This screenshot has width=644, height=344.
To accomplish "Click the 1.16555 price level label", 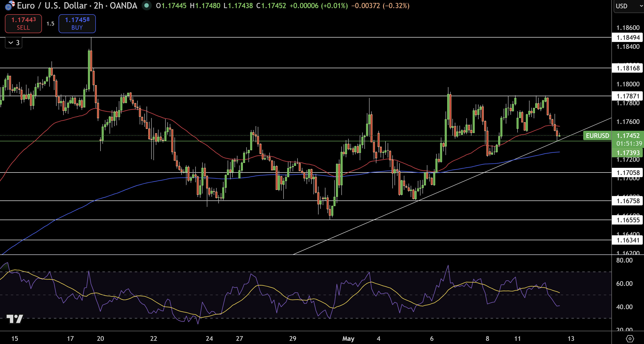I will (x=627, y=220).
